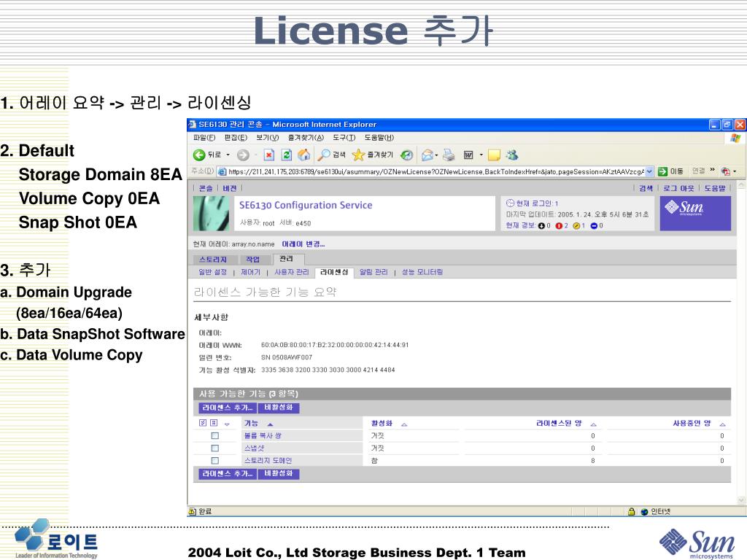Expand the toolbar overflow chevron »

(x=712, y=170)
